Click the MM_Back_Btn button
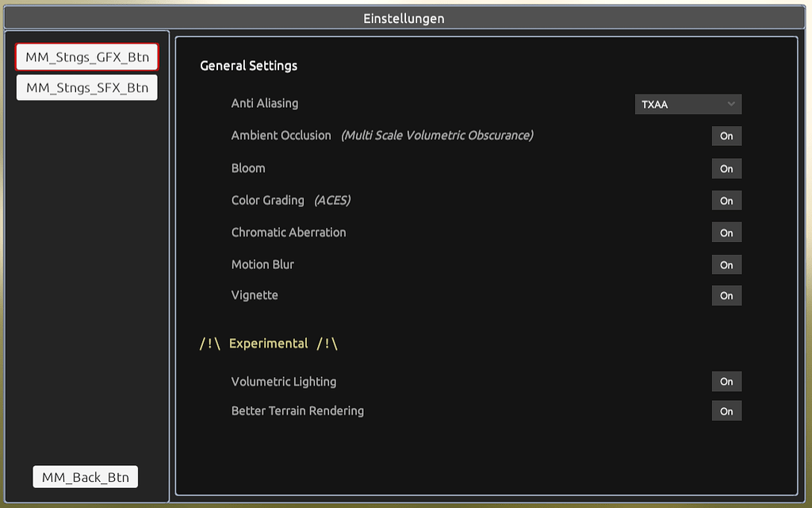Viewport: 812px width, 508px height. tap(85, 476)
